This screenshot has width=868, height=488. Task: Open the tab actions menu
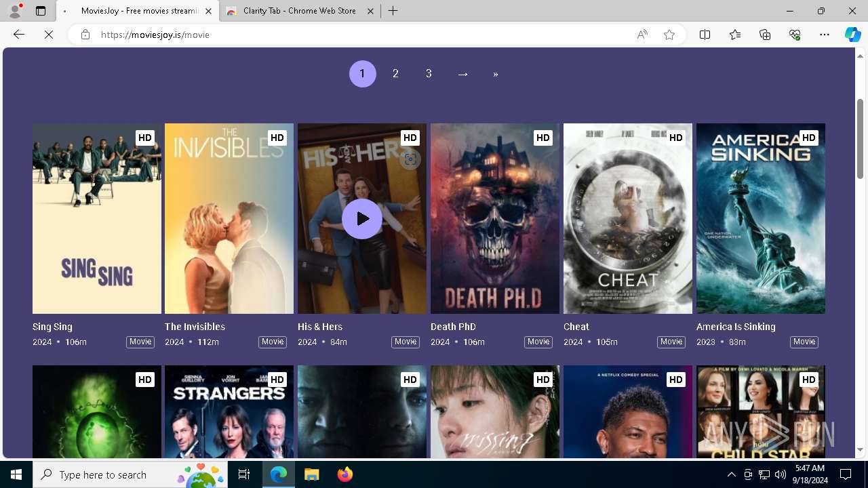pos(41,11)
